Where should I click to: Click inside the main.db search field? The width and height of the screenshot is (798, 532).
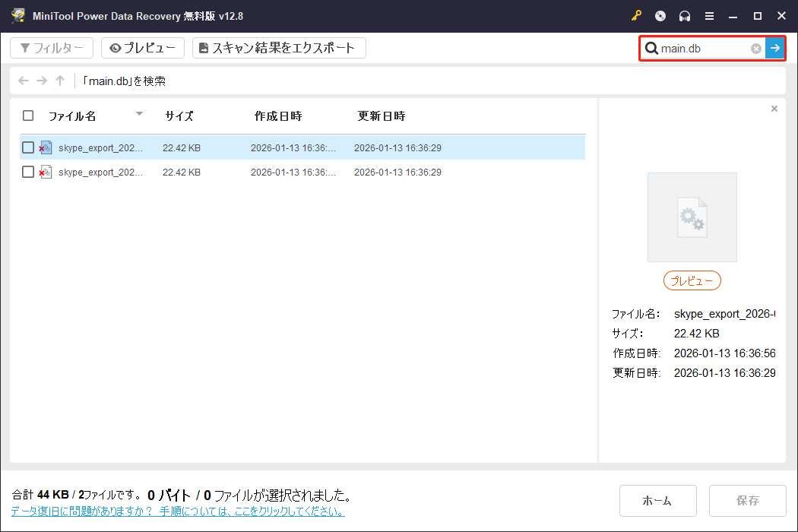[x=707, y=48]
